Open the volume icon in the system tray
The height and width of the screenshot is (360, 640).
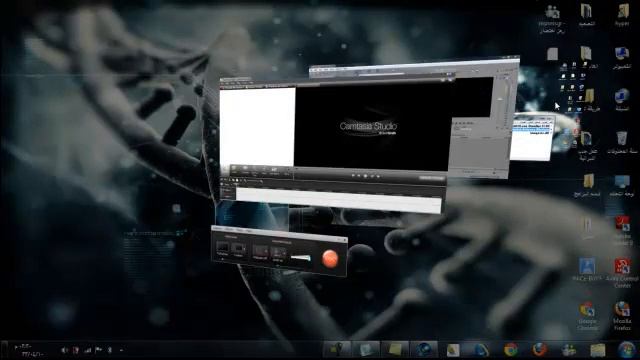pos(64,350)
